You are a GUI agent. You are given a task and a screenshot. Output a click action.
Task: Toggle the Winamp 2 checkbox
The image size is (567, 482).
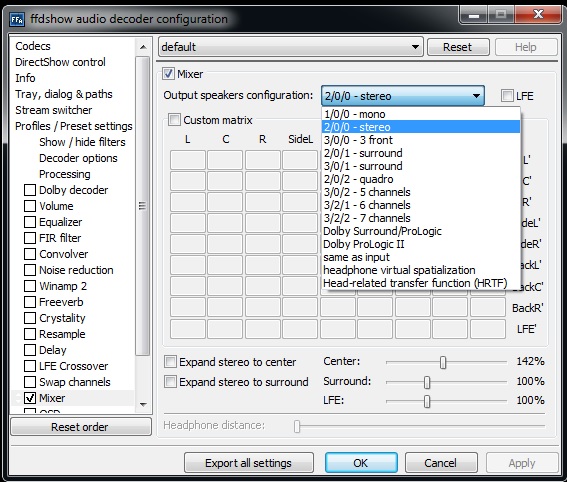[30, 286]
